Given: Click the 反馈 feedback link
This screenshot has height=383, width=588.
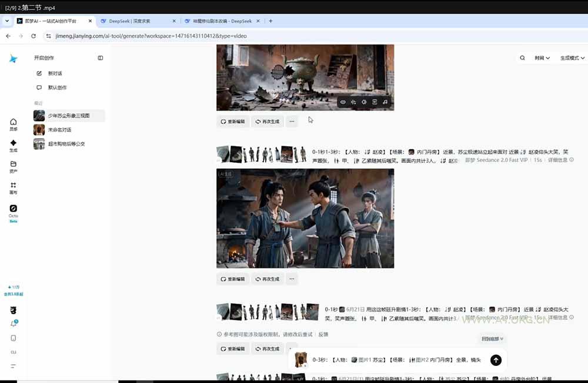Looking at the screenshot, I should click(323, 334).
